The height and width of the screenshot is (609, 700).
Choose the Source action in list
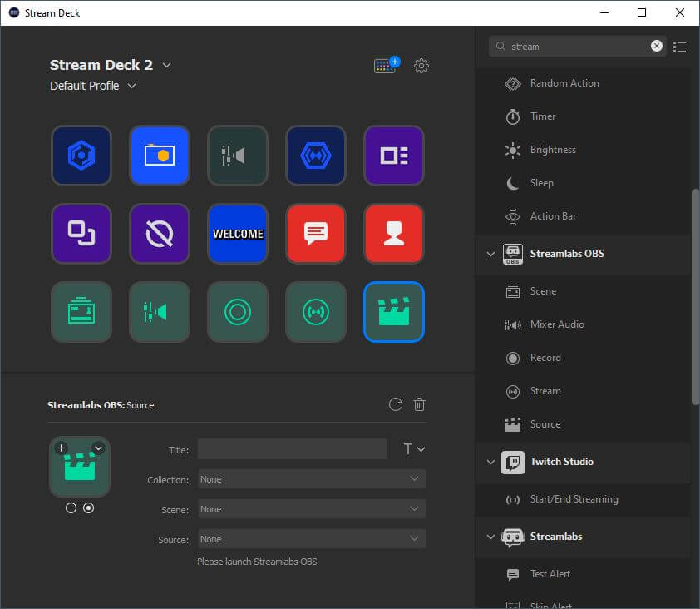coord(583,424)
